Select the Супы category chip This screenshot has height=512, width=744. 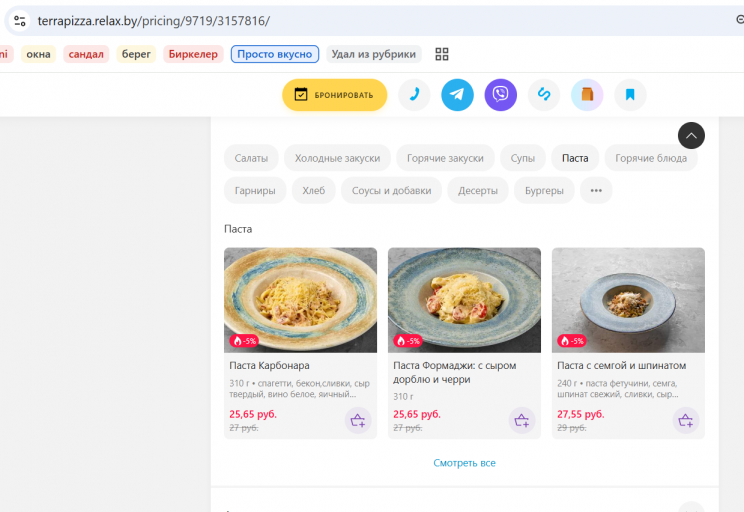click(522, 158)
